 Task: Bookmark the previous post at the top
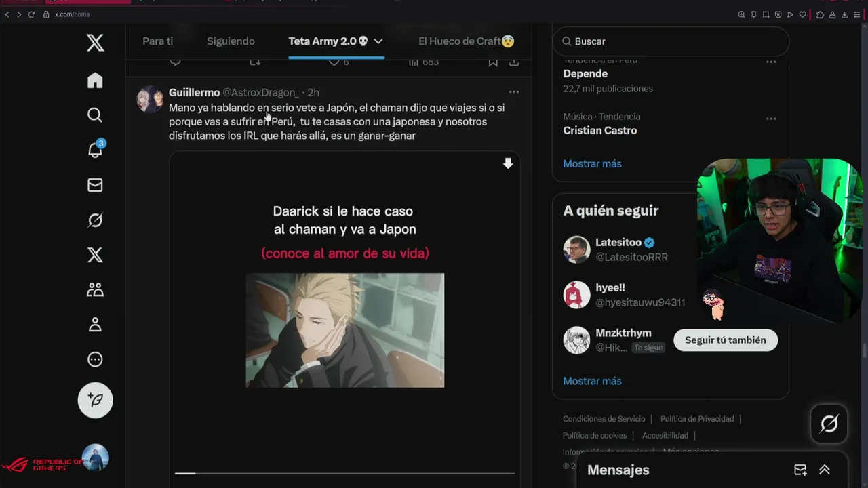(x=493, y=62)
